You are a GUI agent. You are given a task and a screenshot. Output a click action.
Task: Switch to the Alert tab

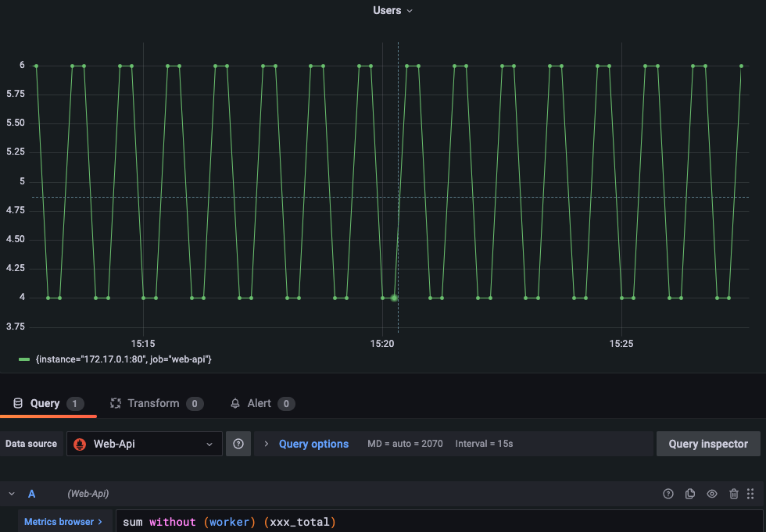point(263,403)
